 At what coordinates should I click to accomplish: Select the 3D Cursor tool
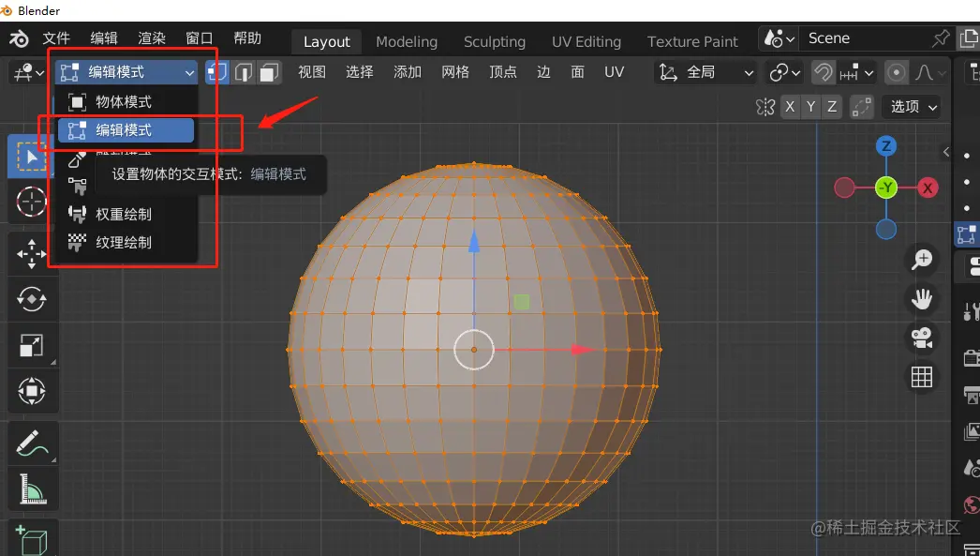click(31, 202)
